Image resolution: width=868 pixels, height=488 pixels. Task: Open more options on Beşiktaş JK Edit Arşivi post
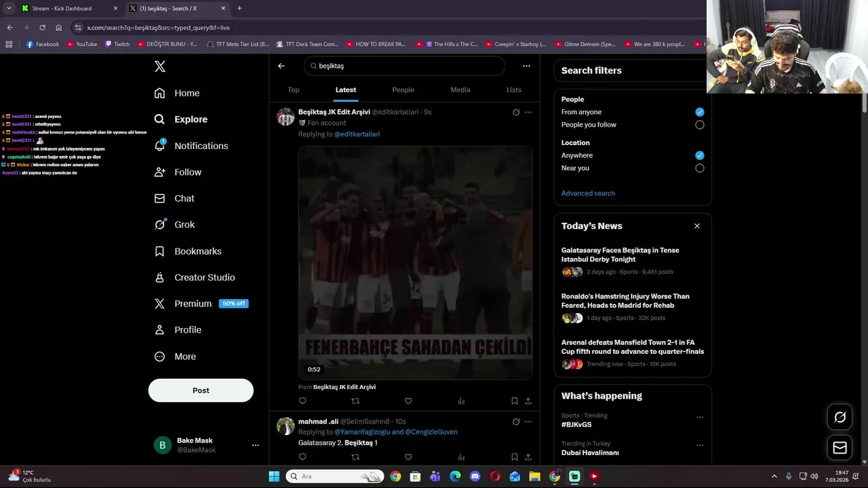528,112
